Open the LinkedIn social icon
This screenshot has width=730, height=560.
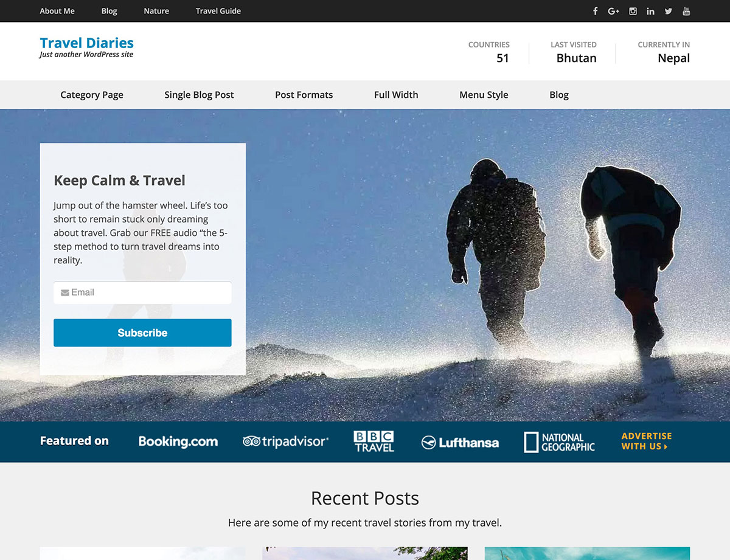[650, 11]
